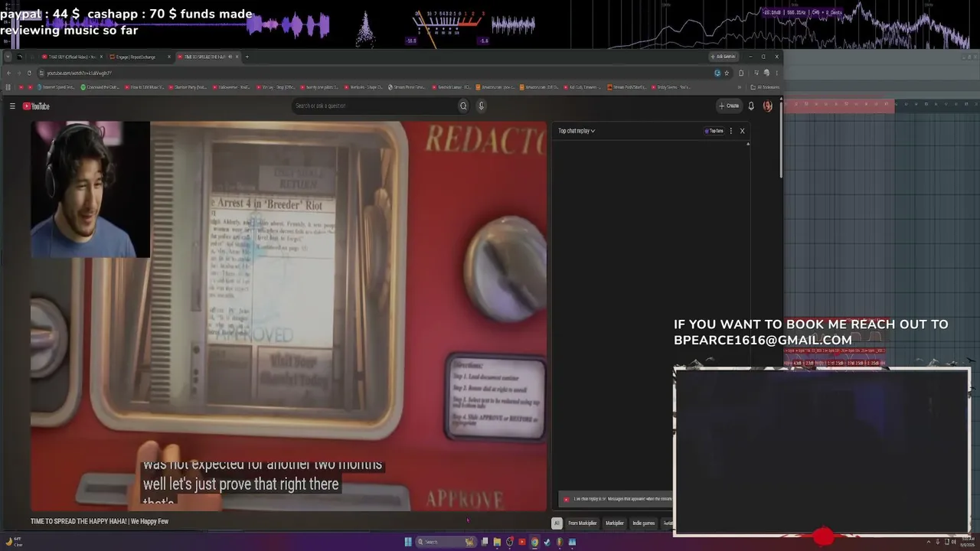Open the Ask Gemini button
The height and width of the screenshot is (551, 980).
[x=723, y=57]
